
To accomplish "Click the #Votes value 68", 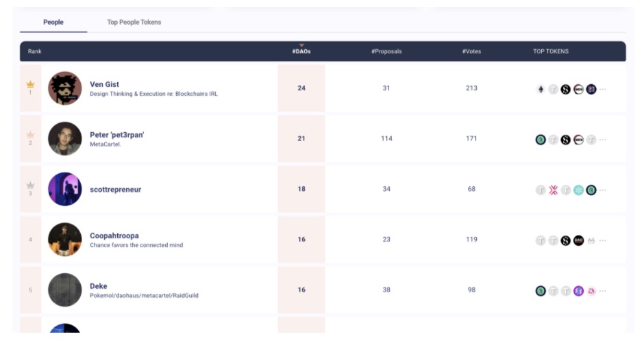I will tap(471, 189).
